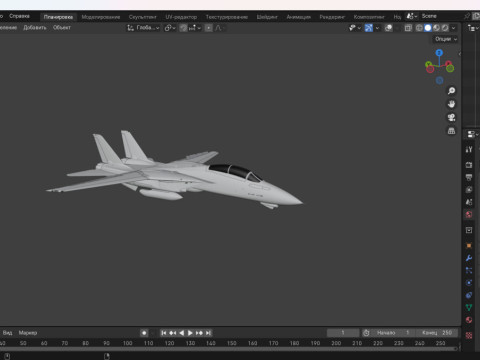
Task: Click the zoom view magnifier icon
Action: point(451,91)
